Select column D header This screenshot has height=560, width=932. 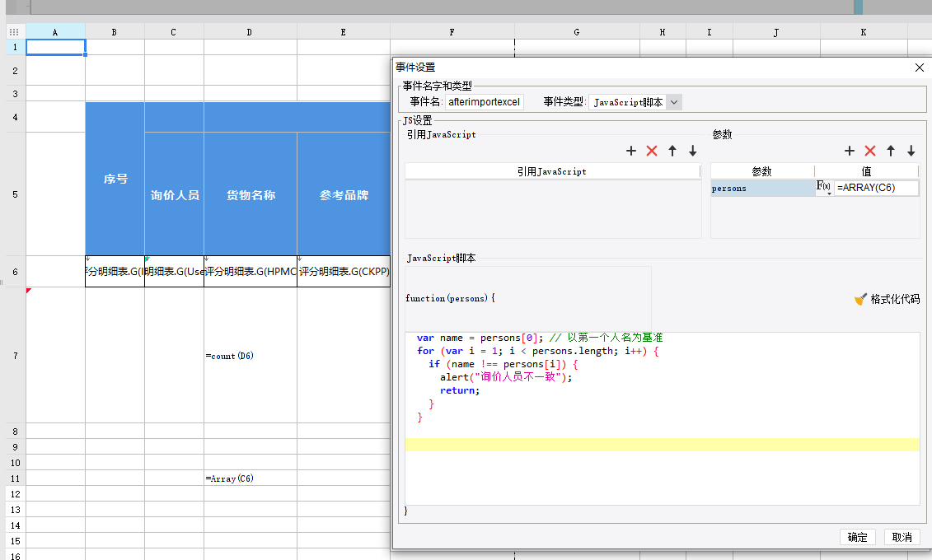[251, 32]
